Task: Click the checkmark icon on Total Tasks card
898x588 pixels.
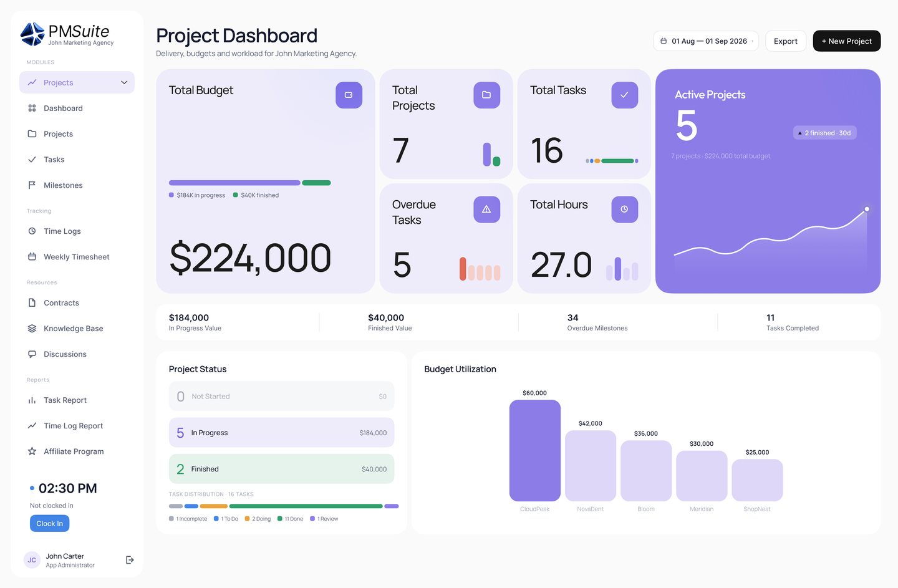Action: 624,95
